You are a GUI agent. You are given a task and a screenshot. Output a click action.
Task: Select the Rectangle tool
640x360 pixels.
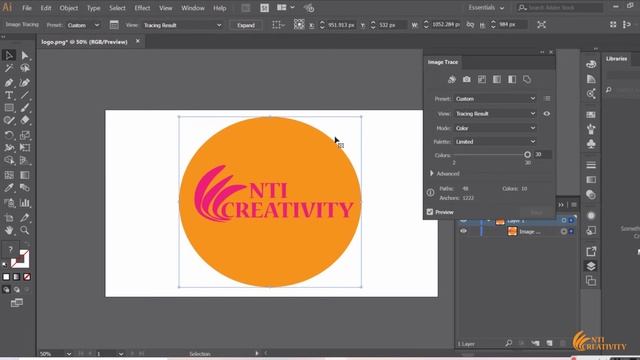click(9, 108)
